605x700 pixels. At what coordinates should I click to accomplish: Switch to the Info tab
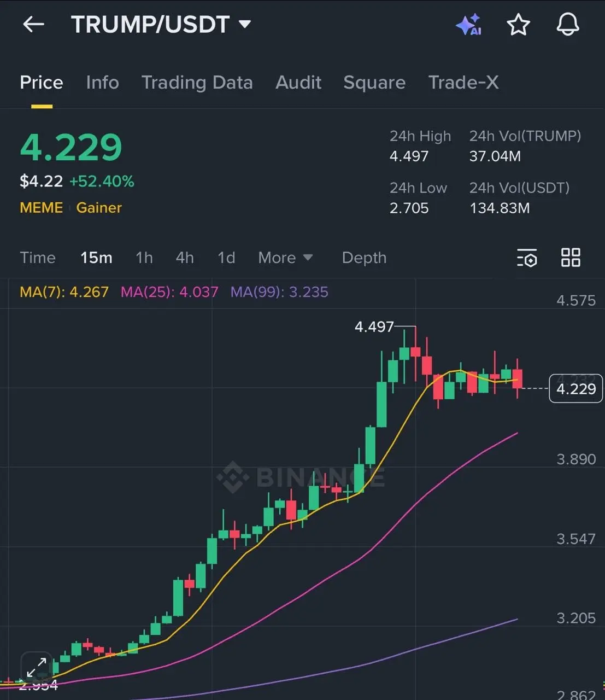click(x=102, y=83)
